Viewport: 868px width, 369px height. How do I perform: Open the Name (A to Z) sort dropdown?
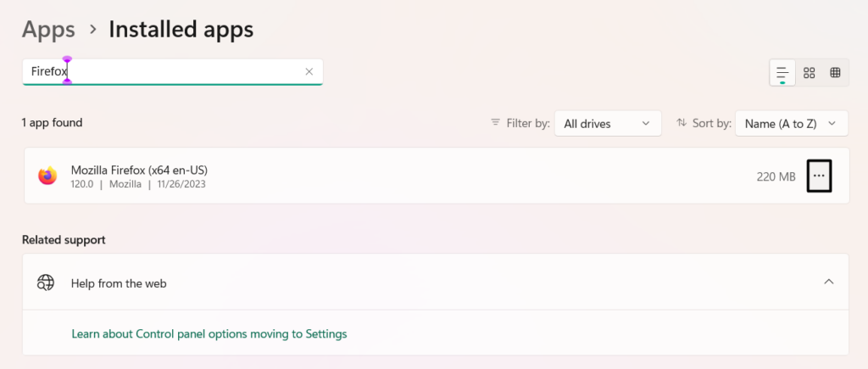coord(791,123)
